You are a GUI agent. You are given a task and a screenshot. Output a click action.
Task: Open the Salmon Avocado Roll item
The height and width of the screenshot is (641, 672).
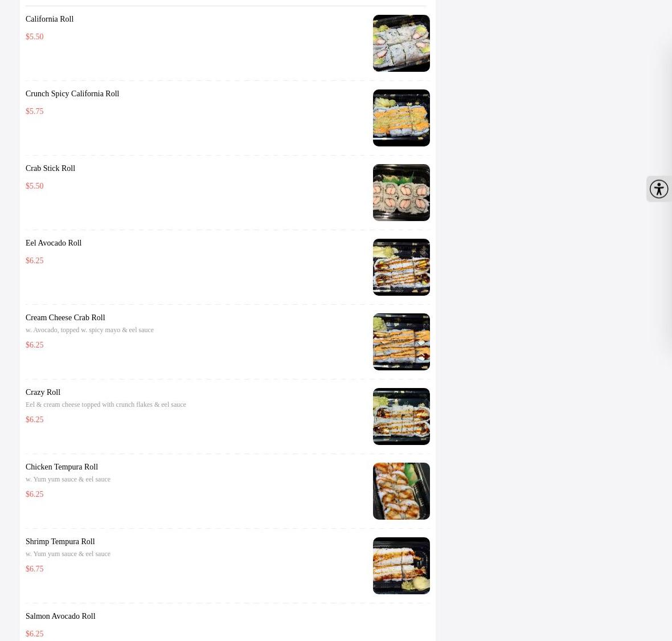(x=60, y=616)
